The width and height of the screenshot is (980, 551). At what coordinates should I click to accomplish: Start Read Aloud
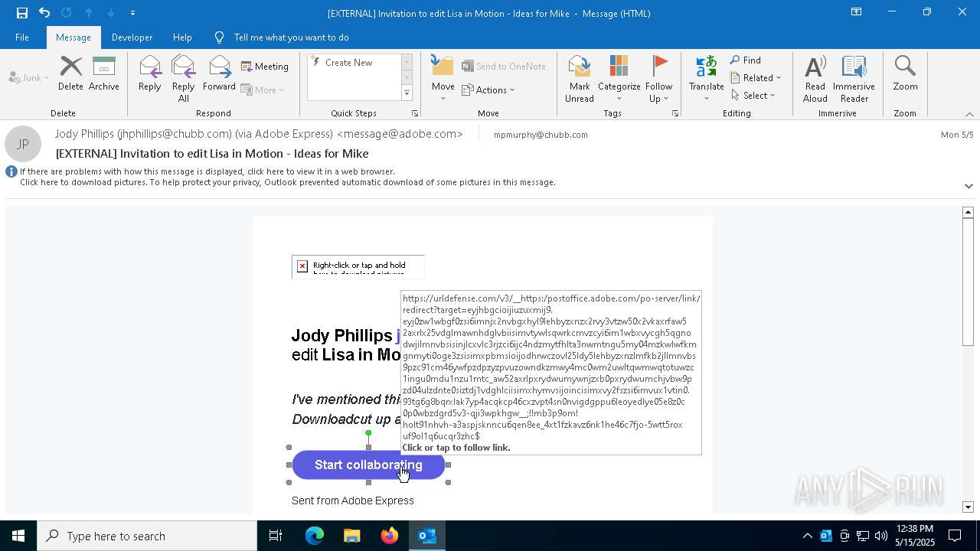pyautogui.click(x=815, y=80)
